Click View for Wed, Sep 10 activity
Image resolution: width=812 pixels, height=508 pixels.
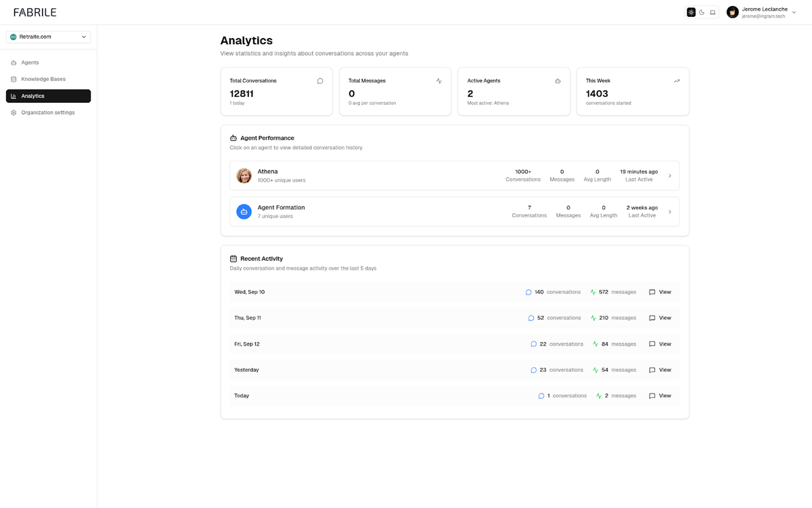pyautogui.click(x=660, y=292)
